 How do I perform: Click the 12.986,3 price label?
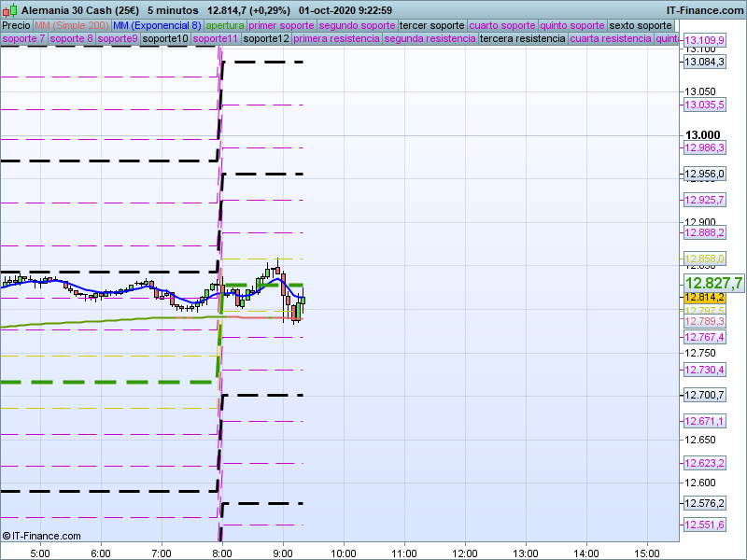click(705, 147)
